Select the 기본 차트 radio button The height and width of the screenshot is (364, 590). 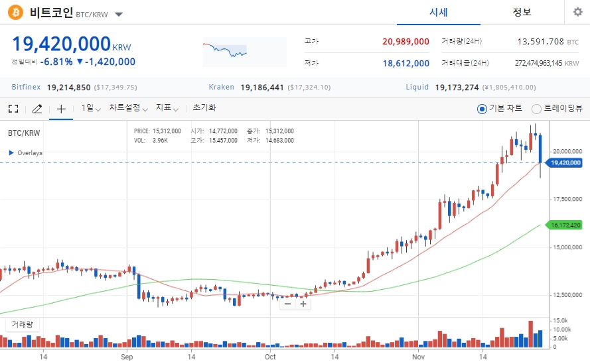pos(482,109)
